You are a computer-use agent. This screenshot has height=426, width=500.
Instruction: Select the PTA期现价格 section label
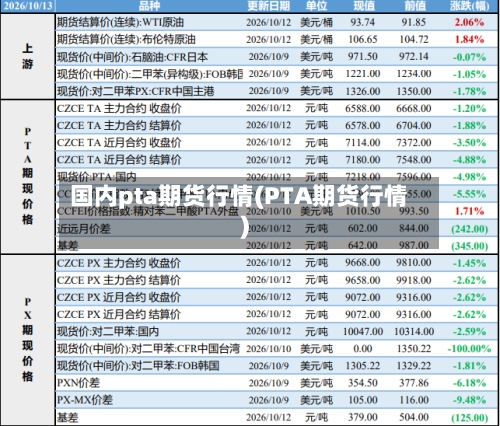coord(28,176)
